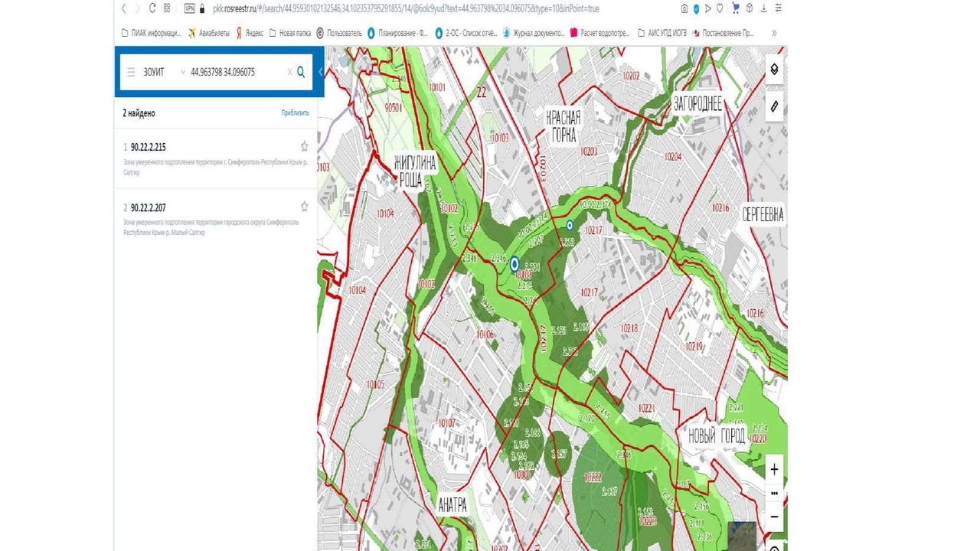The width and height of the screenshot is (980, 551).
Task: Open the map layers selector
Action: pyautogui.click(x=774, y=70)
